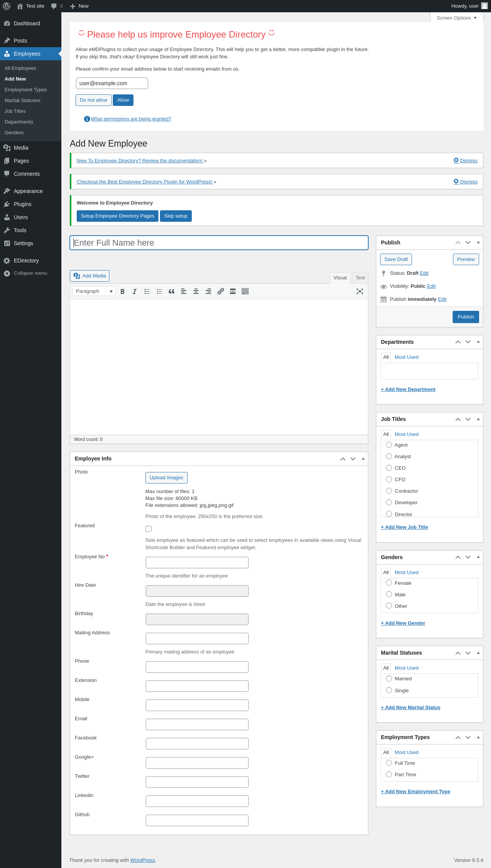Collapse the Marital Statuses panel
491x868 pixels.
click(x=478, y=653)
